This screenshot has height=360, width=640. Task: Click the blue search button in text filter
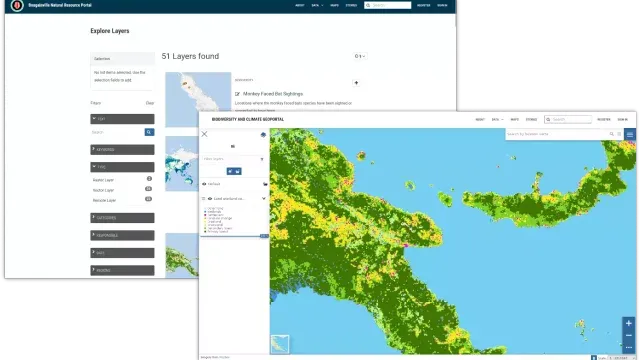pos(149,132)
